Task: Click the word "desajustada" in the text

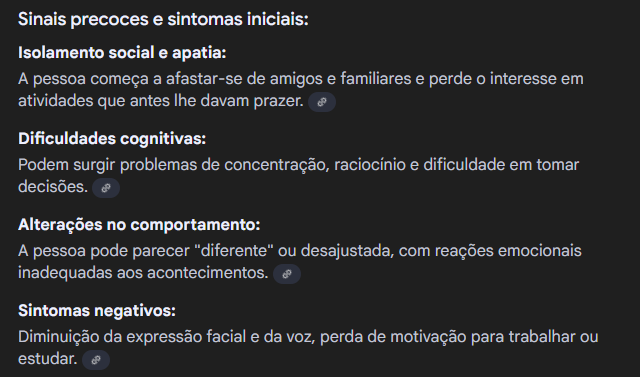Action: (347, 251)
